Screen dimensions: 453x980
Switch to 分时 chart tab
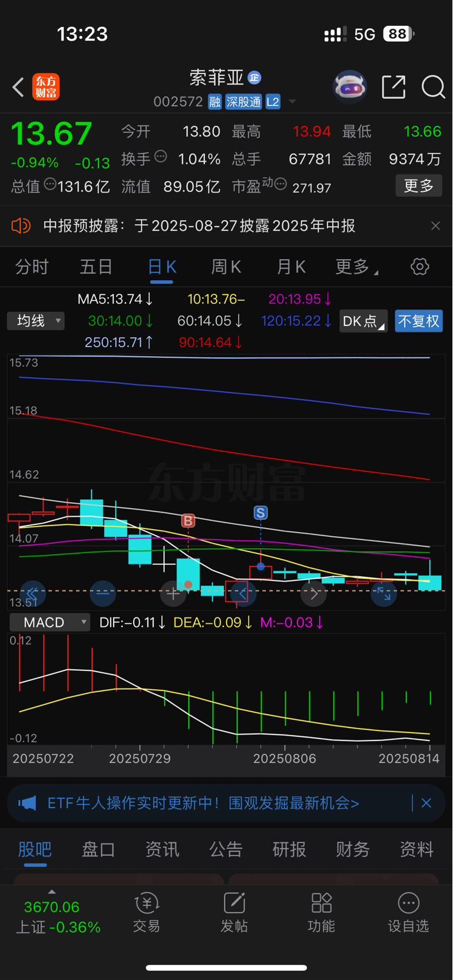coord(32,267)
